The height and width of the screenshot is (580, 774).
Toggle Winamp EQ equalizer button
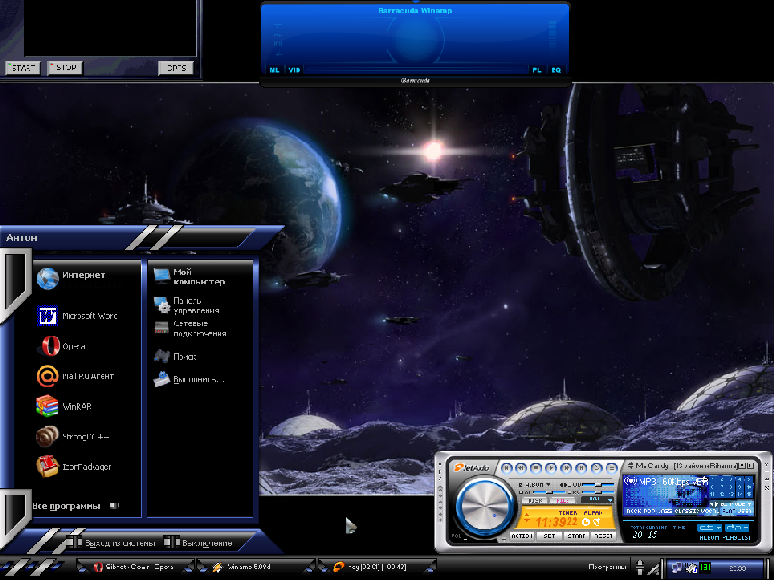tap(556, 70)
